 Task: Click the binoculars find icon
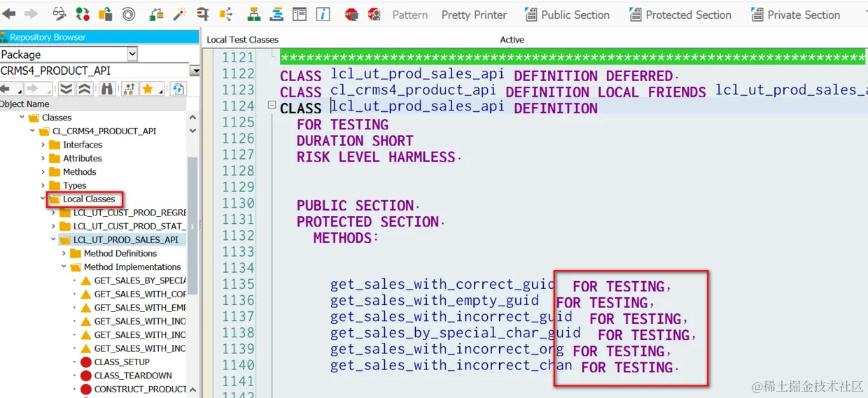(107, 89)
